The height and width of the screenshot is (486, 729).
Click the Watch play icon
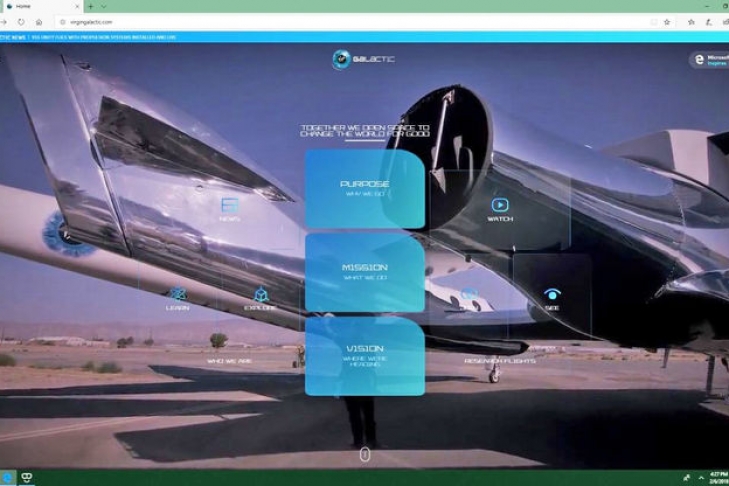499,207
